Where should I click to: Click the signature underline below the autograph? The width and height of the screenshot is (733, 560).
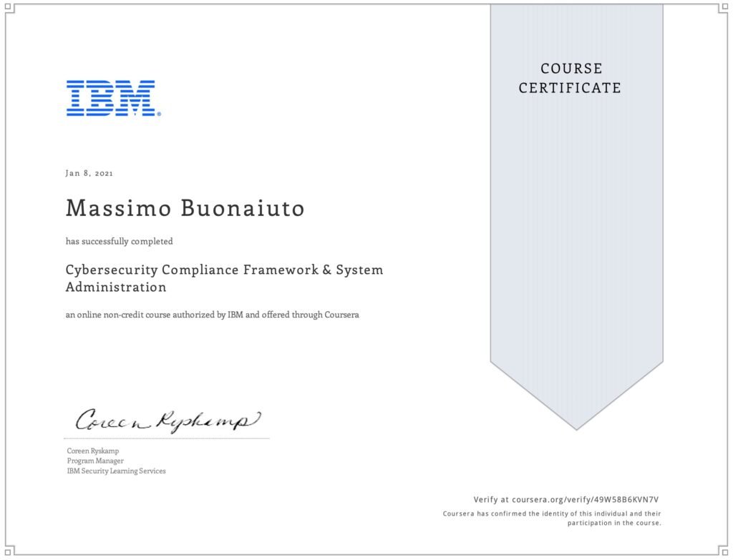tap(168, 438)
